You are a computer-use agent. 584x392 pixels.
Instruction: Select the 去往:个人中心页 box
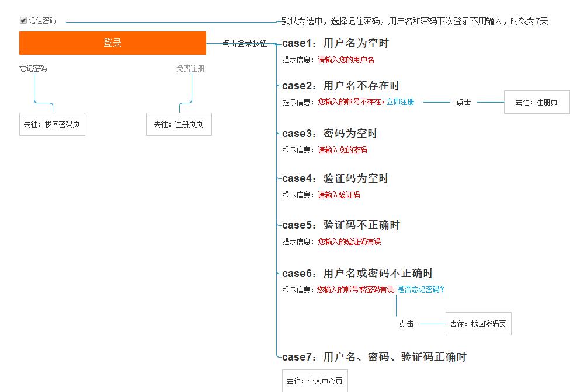(315, 381)
